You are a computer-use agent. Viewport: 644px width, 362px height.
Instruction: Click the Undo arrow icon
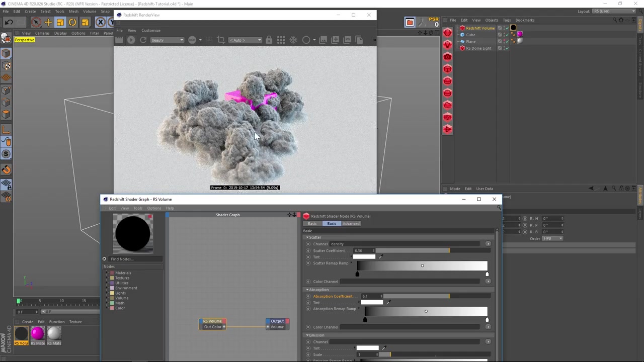point(9,22)
